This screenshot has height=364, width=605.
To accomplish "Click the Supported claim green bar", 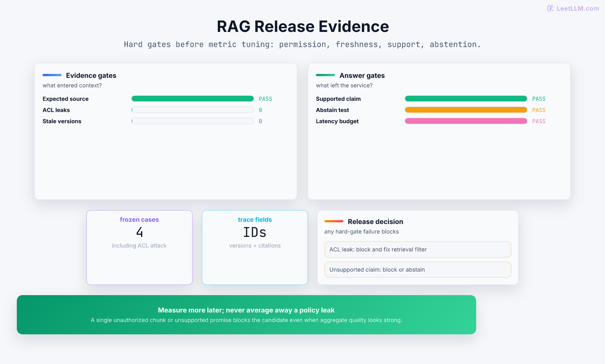I will click(466, 99).
